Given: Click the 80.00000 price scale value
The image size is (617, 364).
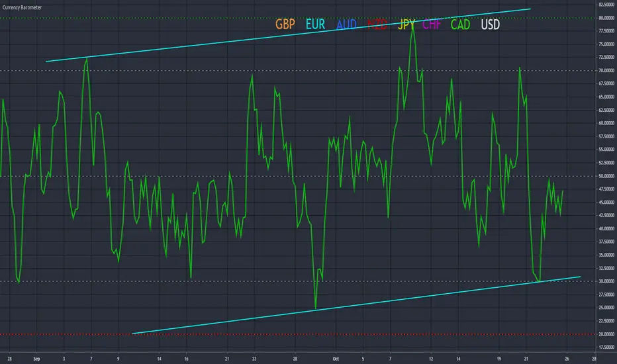Looking at the screenshot, I should coord(606,18).
